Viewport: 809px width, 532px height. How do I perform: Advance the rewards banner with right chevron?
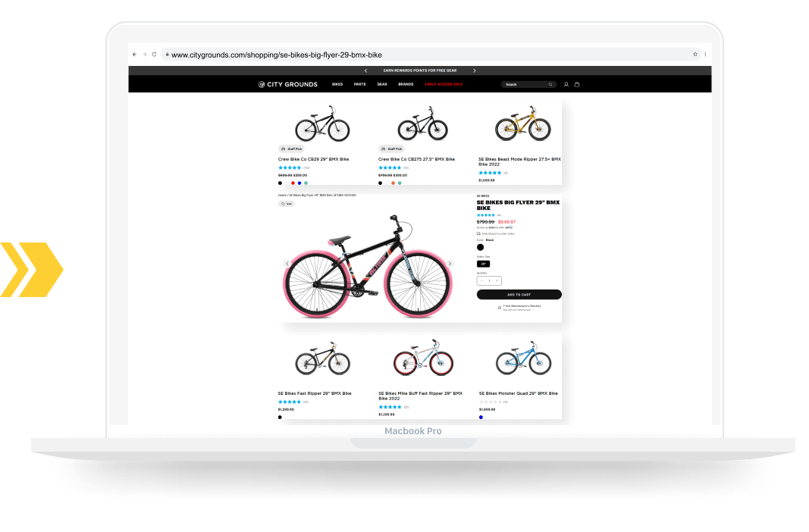pyautogui.click(x=474, y=70)
